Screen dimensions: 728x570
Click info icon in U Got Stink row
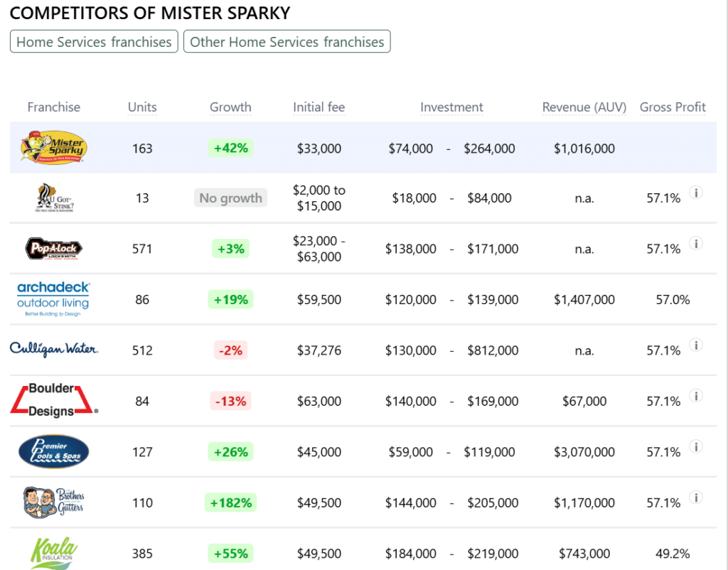(x=695, y=193)
